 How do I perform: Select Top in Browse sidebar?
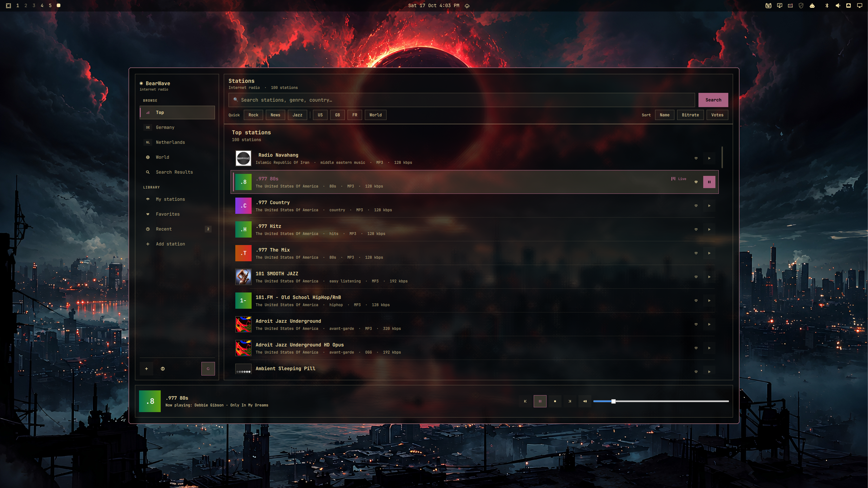pos(177,113)
